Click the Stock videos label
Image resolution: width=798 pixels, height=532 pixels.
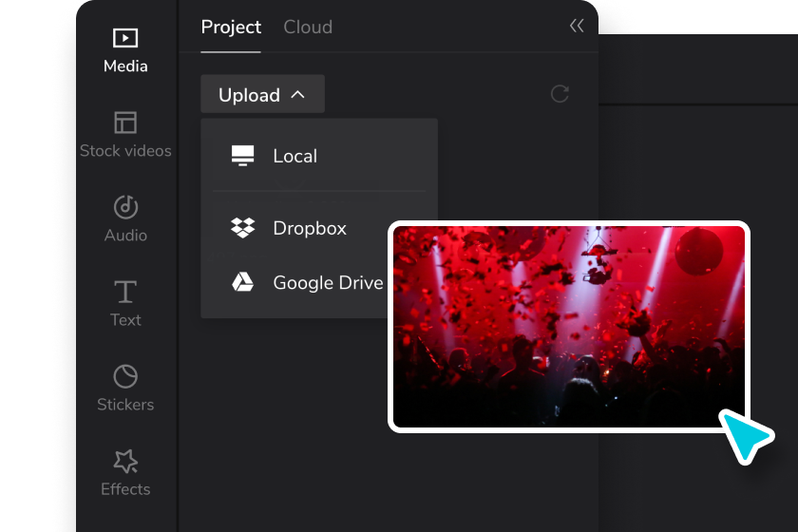[125, 151]
